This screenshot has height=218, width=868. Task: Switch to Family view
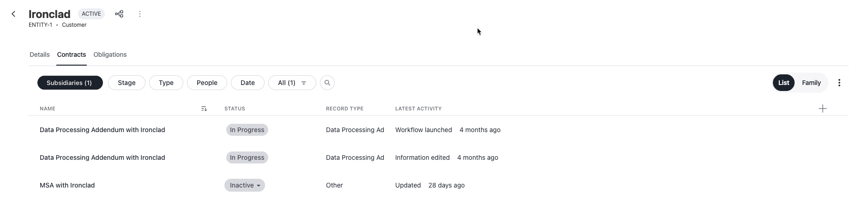[811, 83]
